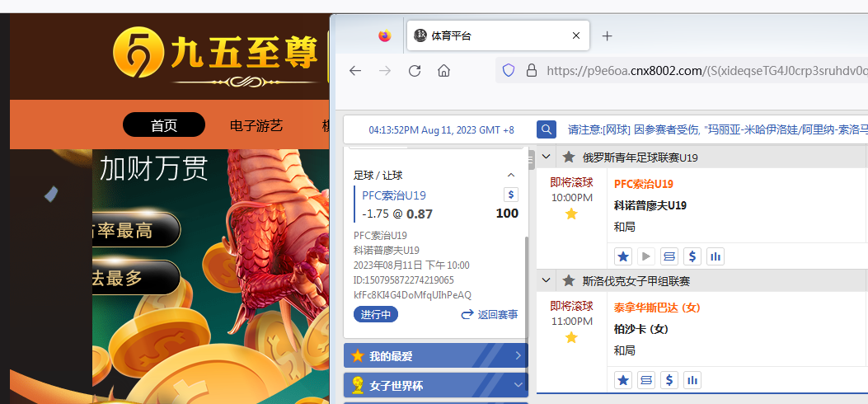The image size is (868, 404).
Task: Select the 体育平台 tab
Action: [498, 36]
